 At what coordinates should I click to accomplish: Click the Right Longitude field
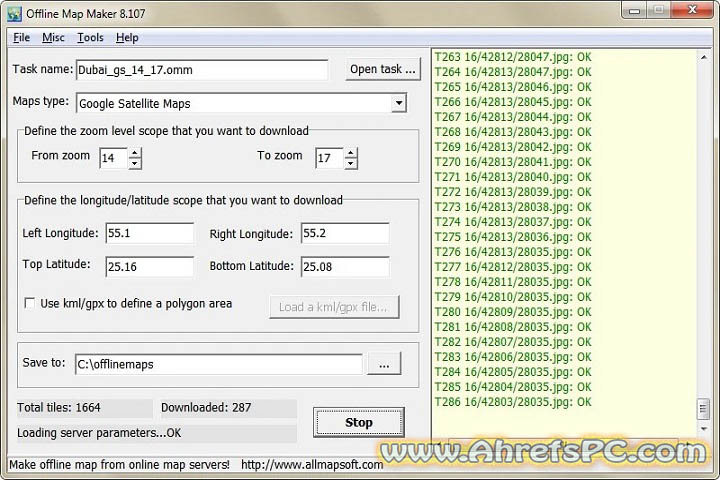click(345, 233)
